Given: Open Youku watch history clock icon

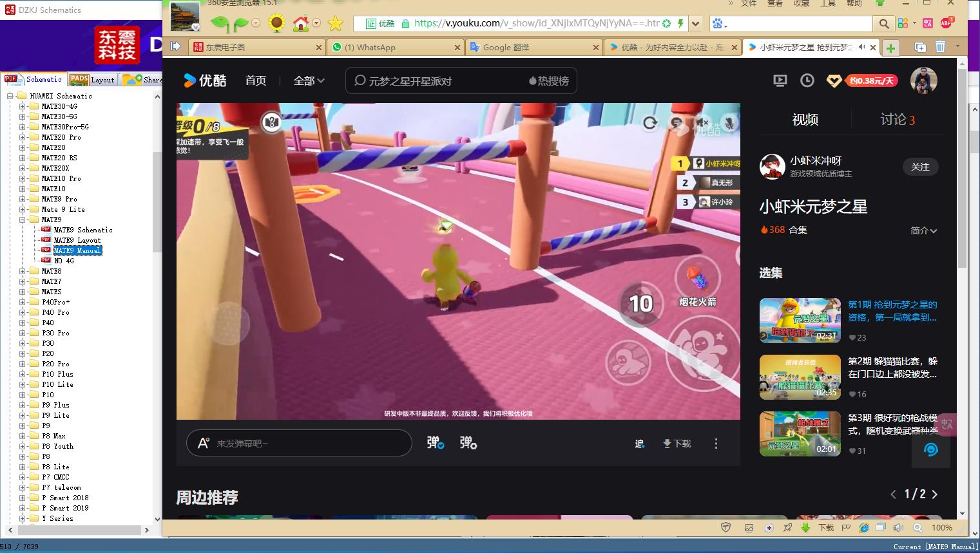Looking at the screenshot, I should coord(807,80).
